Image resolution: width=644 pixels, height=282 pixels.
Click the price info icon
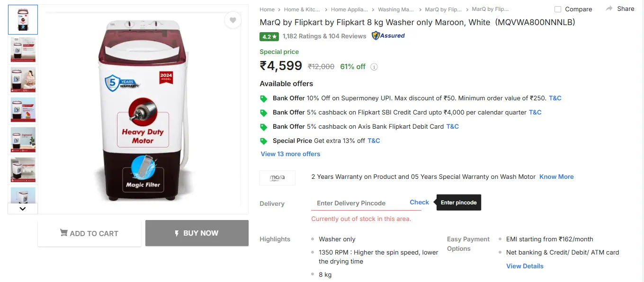pyautogui.click(x=374, y=67)
